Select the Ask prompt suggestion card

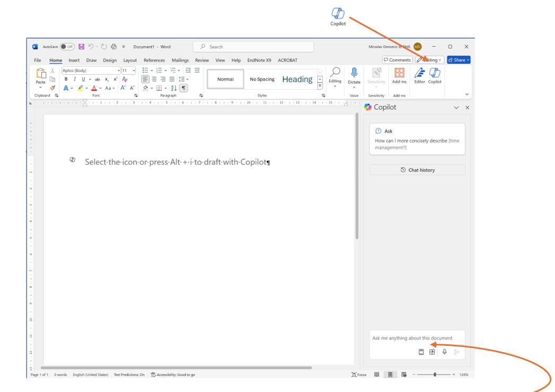(418, 139)
